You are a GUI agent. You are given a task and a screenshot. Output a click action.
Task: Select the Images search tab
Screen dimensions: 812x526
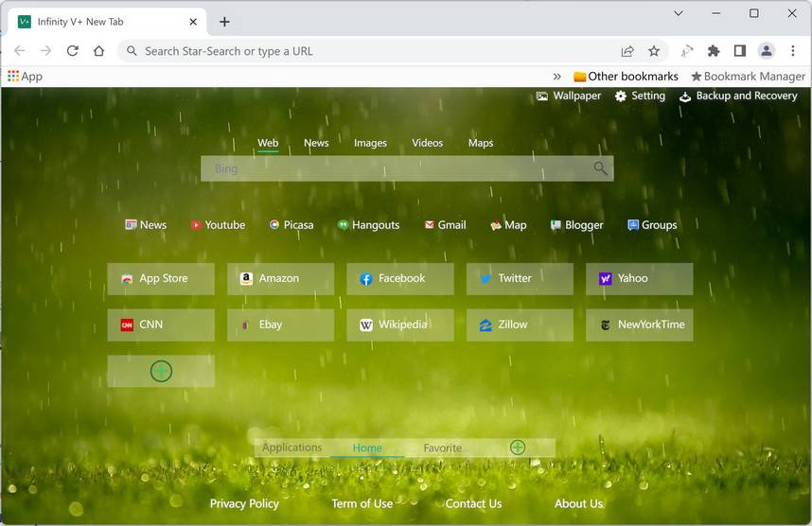pos(370,143)
